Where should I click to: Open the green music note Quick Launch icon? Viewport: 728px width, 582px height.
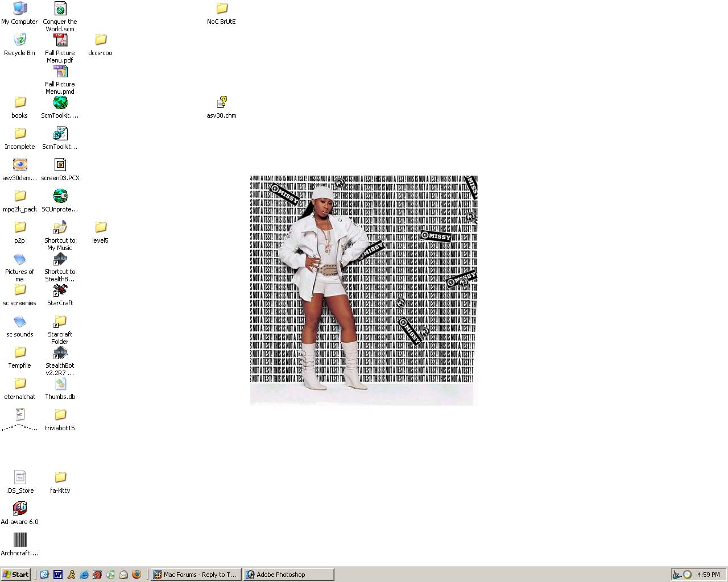pyautogui.click(x=110, y=575)
